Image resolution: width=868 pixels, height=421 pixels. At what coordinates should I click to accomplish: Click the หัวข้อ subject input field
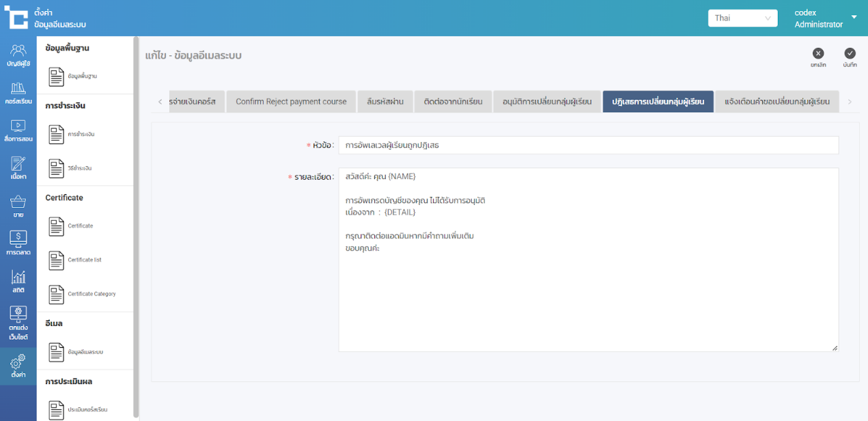click(x=587, y=146)
